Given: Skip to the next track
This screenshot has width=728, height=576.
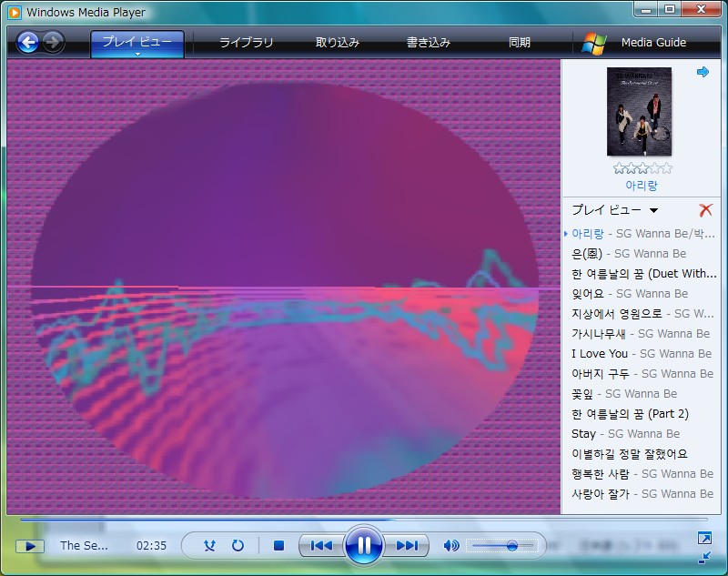Looking at the screenshot, I should click(x=406, y=545).
